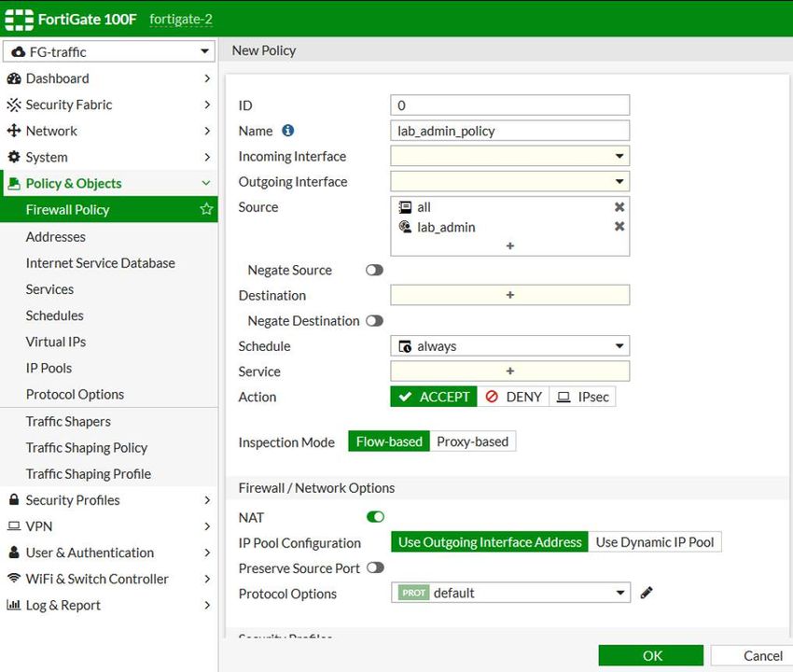Favorite Firewall Policy with the star icon
The height and width of the screenshot is (672, 793).
pos(206,209)
